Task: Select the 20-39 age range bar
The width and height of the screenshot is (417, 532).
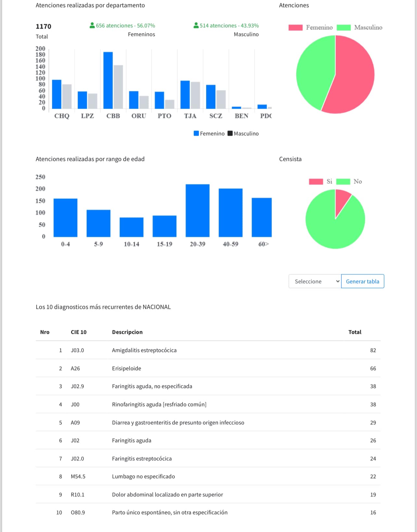Action: coord(197,211)
